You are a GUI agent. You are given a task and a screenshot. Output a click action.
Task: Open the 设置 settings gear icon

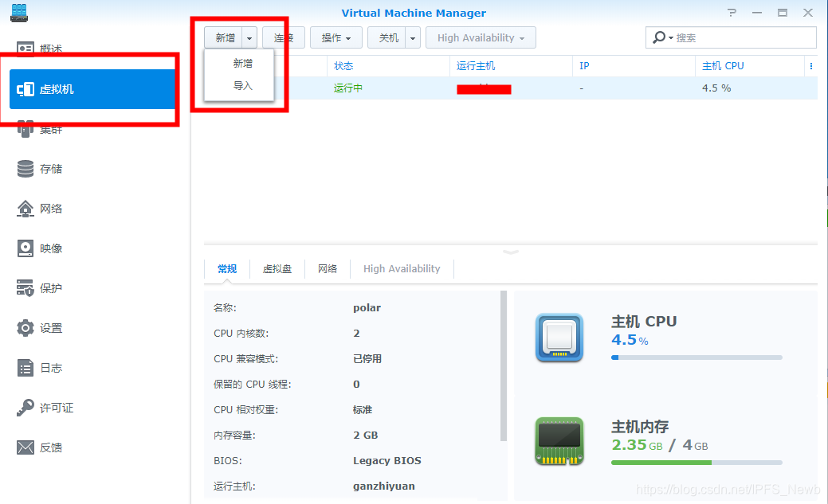pyautogui.click(x=26, y=328)
